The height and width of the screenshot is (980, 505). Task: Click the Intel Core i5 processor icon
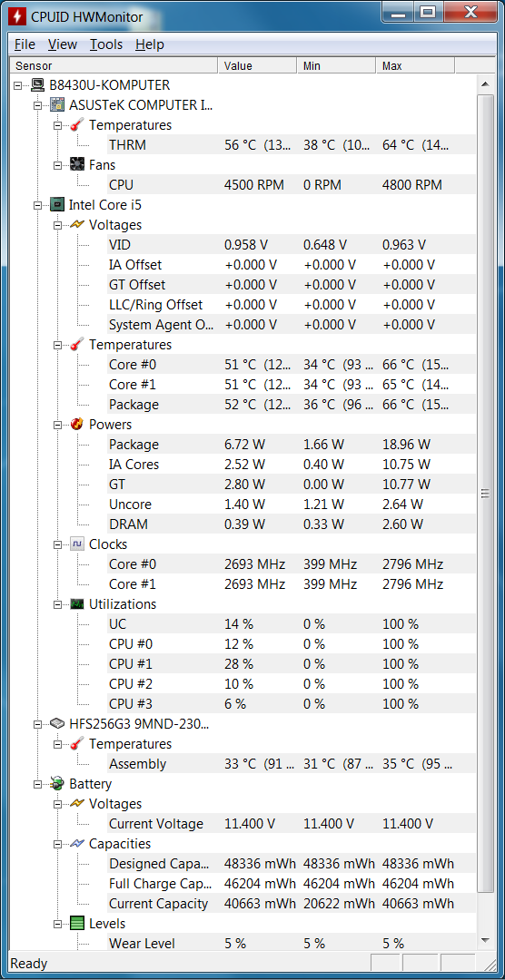(x=57, y=204)
